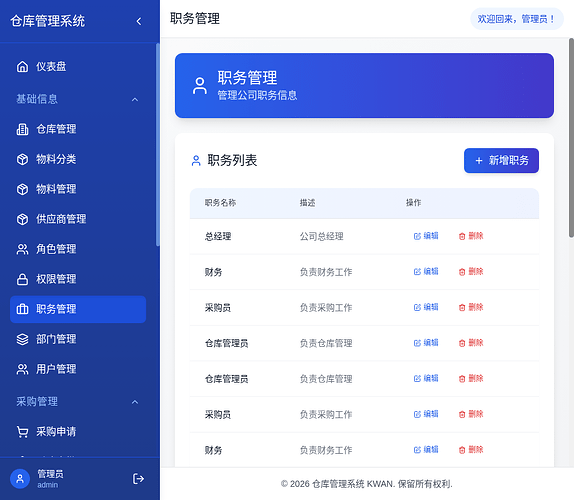Open the 物料分类 menu item

point(78,159)
